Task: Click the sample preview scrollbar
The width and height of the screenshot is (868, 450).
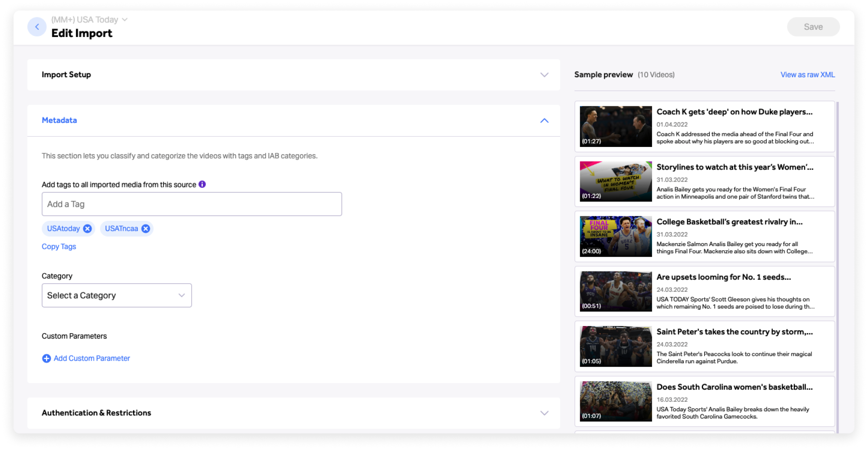Action: pyautogui.click(x=837, y=264)
